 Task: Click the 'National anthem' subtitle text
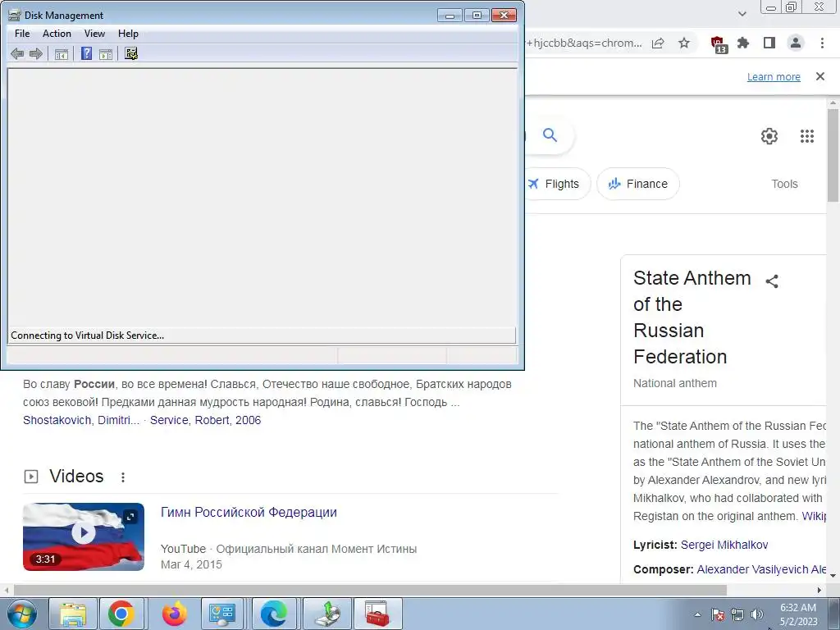pyautogui.click(x=674, y=383)
